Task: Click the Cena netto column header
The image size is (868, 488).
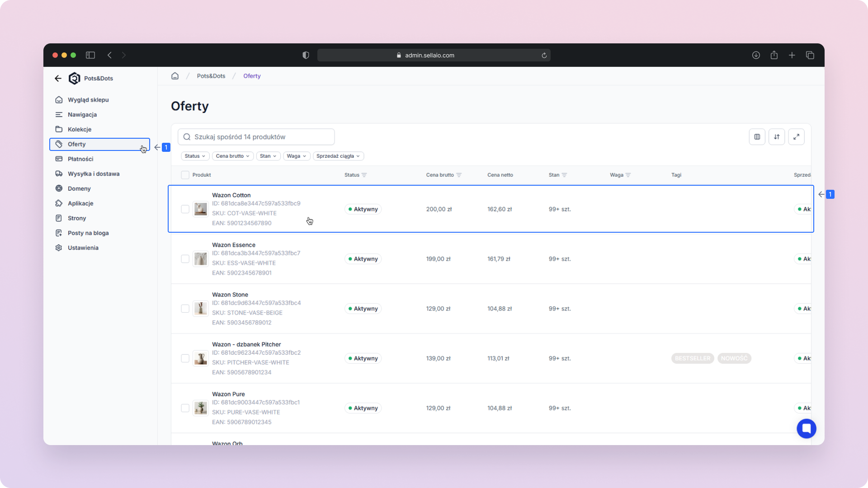Action: pyautogui.click(x=500, y=175)
